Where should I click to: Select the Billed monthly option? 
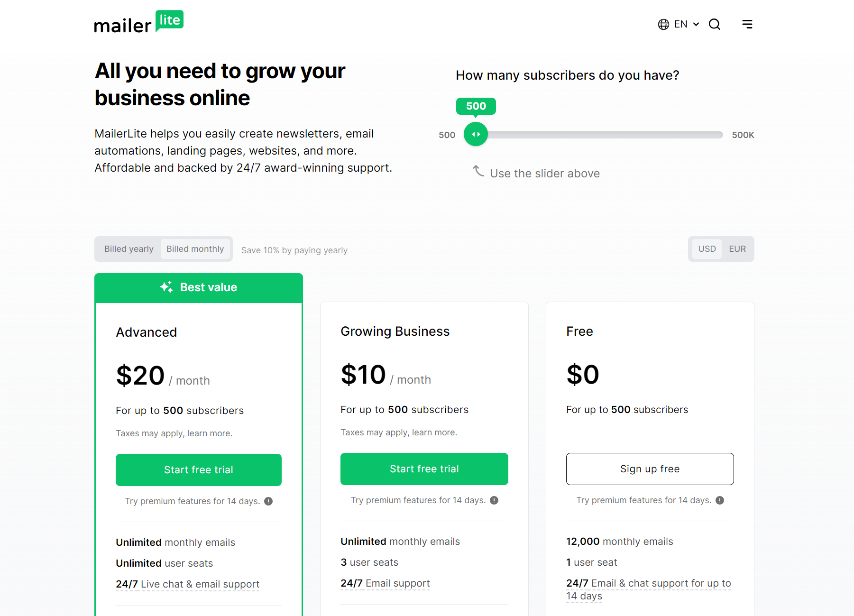pos(195,248)
